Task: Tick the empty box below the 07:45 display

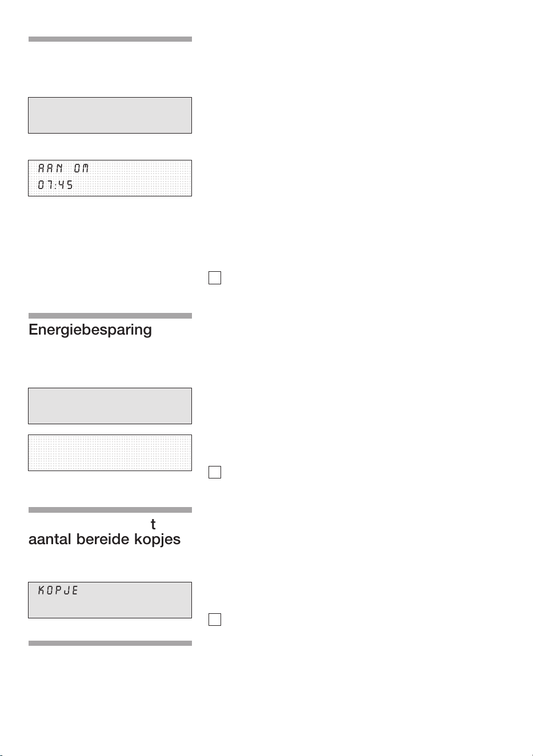Action: 215,278
